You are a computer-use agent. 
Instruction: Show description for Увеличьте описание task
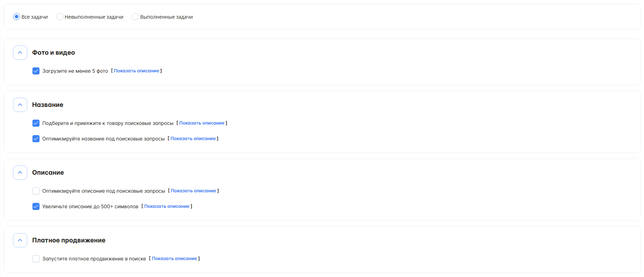166,206
